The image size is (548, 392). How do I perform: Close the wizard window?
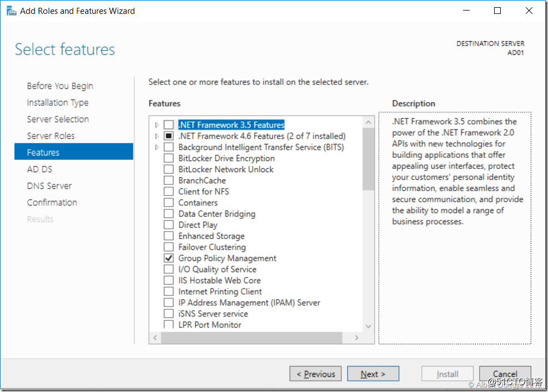529,11
